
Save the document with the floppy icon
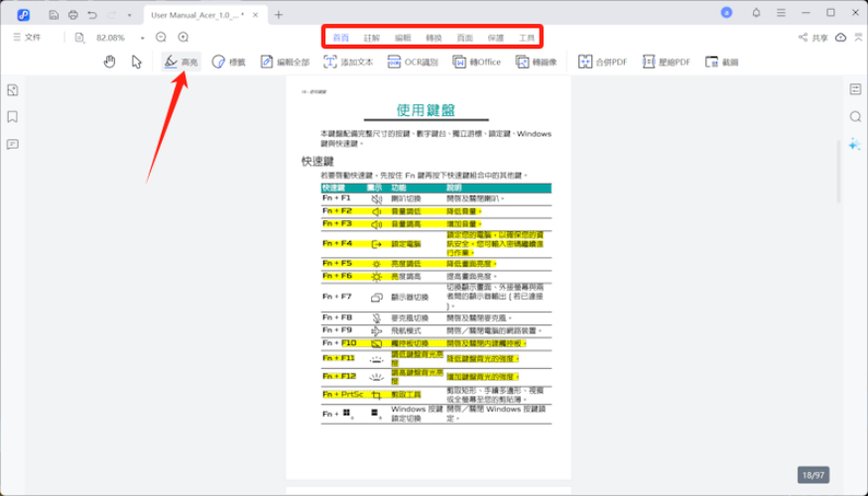[x=54, y=15]
